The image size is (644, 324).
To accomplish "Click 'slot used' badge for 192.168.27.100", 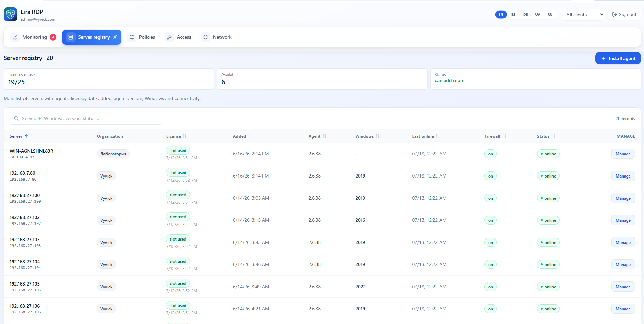I will 178,195.
